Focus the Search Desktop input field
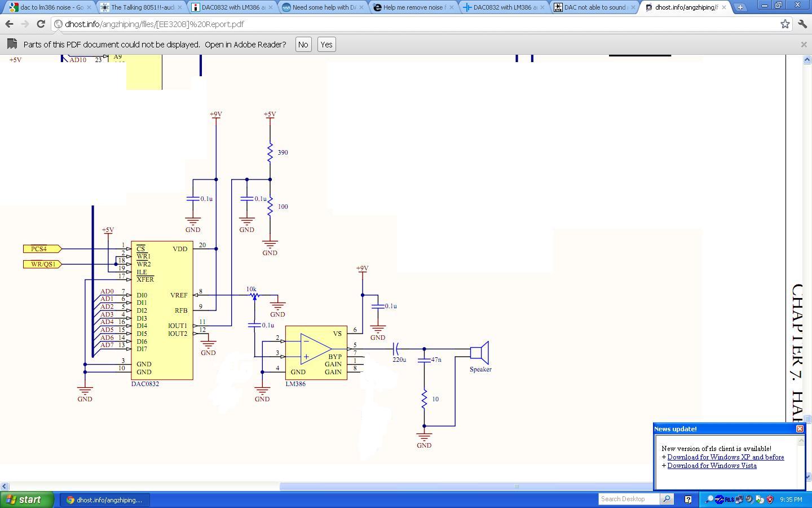Viewport: 812px width, 508px height. point(628,499)
